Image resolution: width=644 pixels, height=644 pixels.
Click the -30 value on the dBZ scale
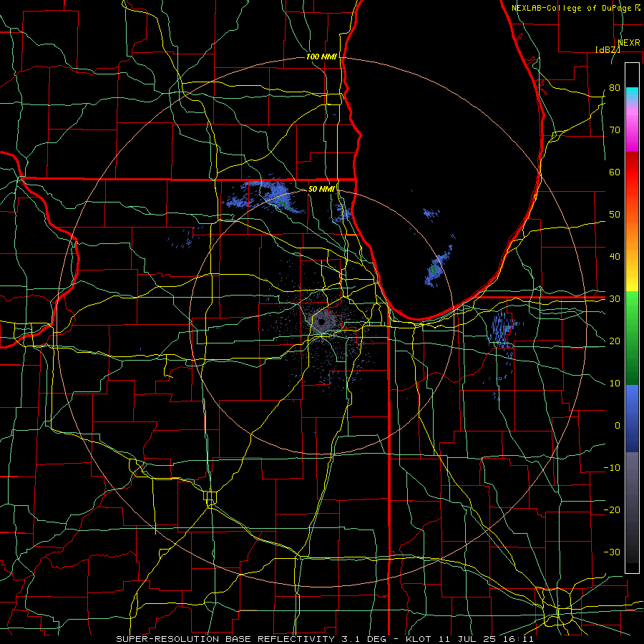coord(612,552)
